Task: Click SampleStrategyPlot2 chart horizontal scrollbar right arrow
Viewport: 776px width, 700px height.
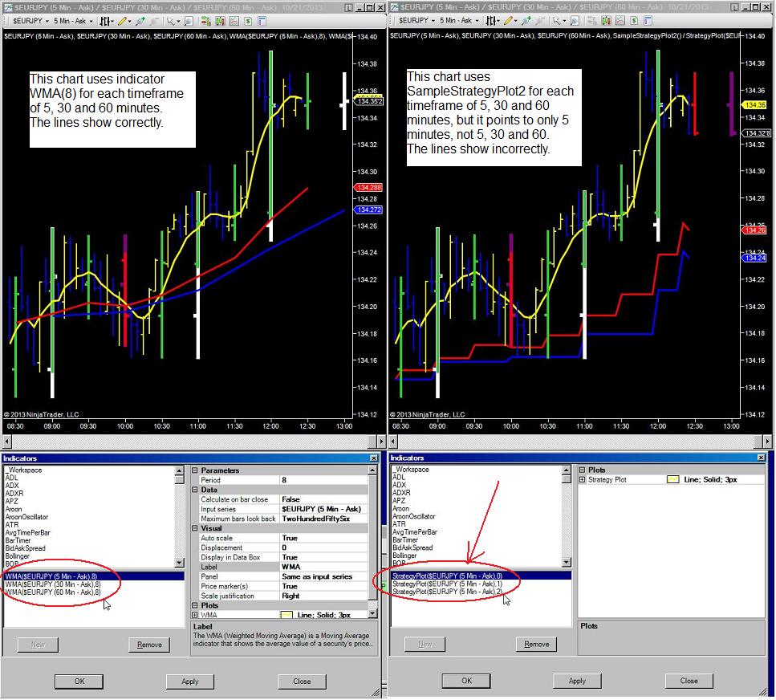Action: (x=768, y=441)
